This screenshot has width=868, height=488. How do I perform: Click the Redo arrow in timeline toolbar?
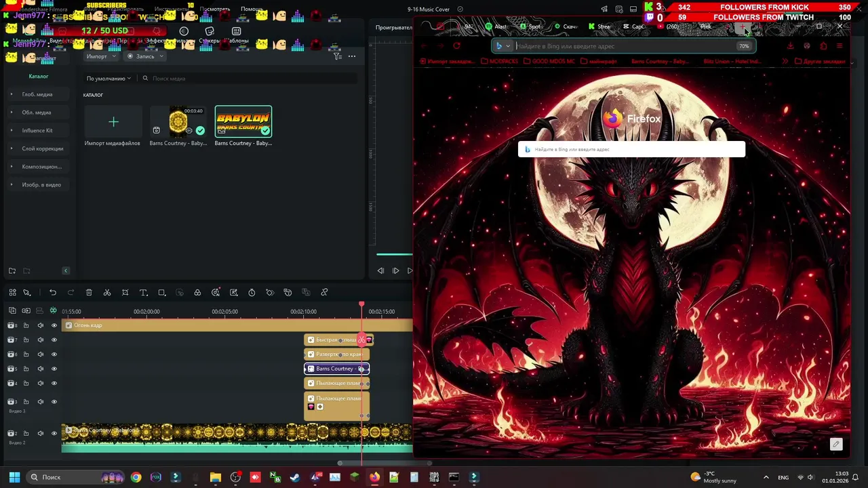tap(71, 293)
